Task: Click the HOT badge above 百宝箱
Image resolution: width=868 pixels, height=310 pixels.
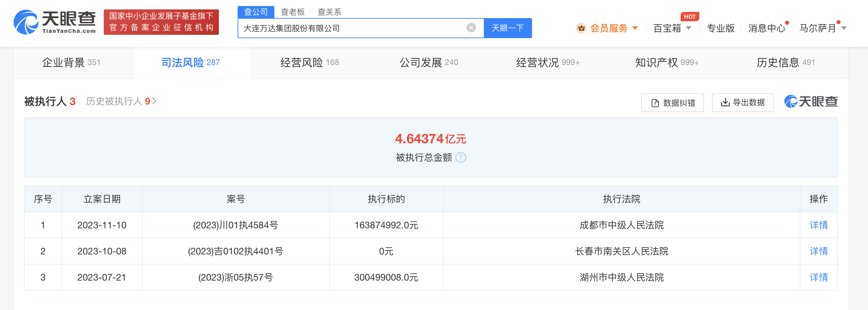Action: pos(689,16)
